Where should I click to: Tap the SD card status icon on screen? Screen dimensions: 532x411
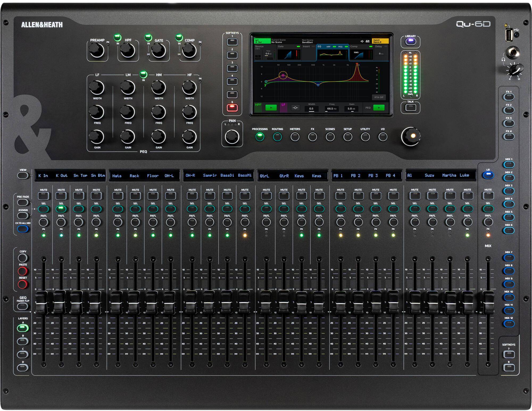click(367, 42)
